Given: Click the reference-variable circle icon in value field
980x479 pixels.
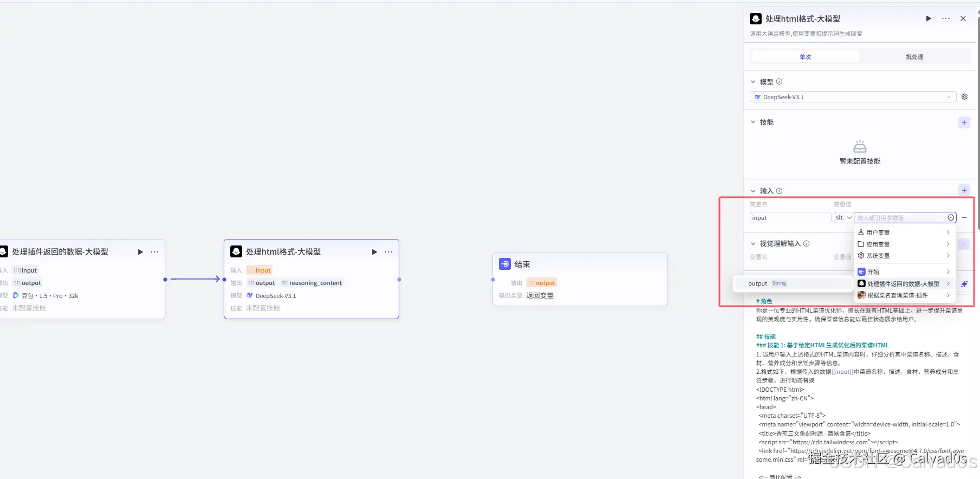Looking at the screenshot, I should pyautogui.click(x=951, y=218).
